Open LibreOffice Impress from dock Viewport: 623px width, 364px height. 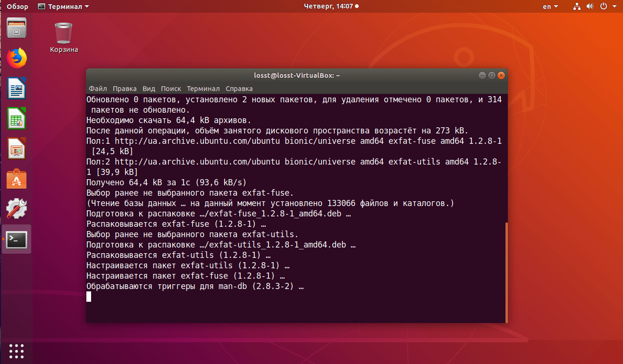(x=17, y=149)
